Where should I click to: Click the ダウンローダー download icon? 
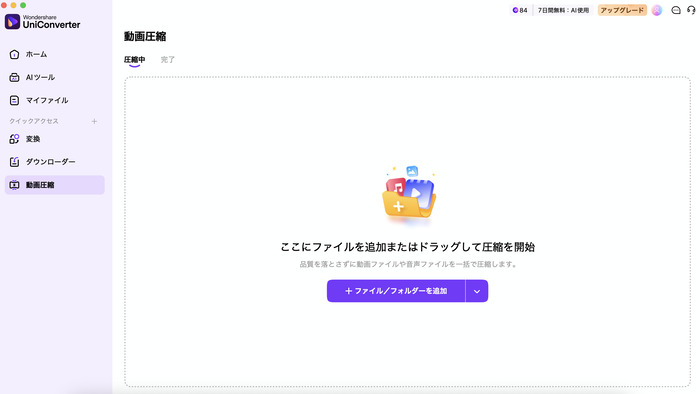pyautogui.click(x=14, y=162)
